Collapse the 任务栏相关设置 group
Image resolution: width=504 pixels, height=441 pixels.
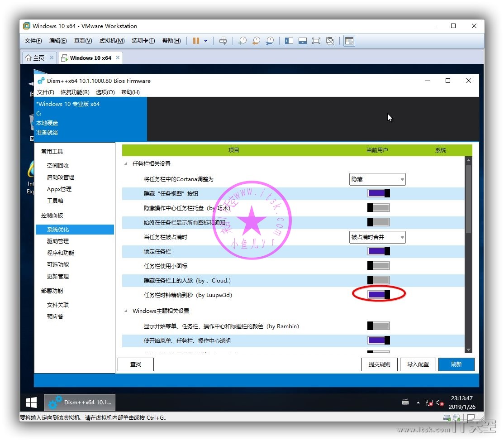126,164
